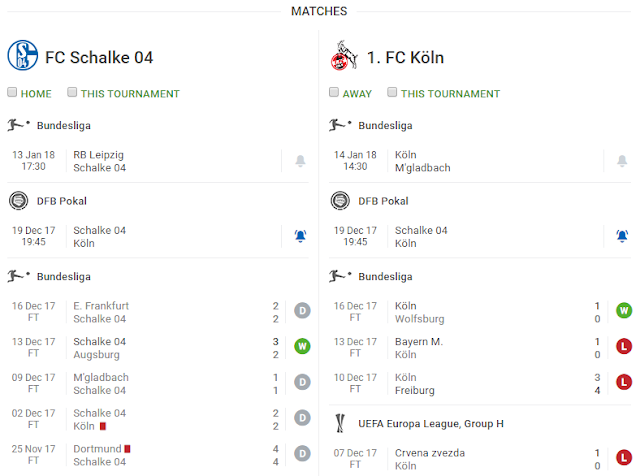The height and width of the screenshot is (476, 640).
Task: Toggle blue bell for Schalke DFB Pokal match
Action: [x=301, y=236]
